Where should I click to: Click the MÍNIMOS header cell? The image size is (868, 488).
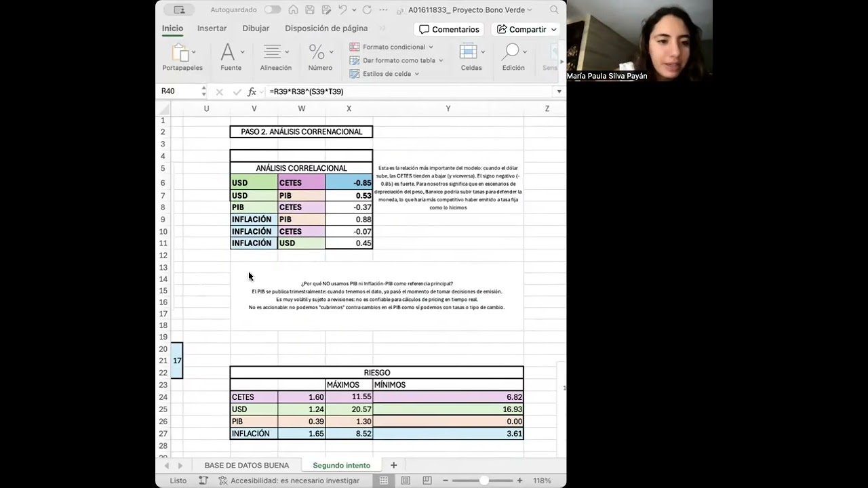(448, 385)
